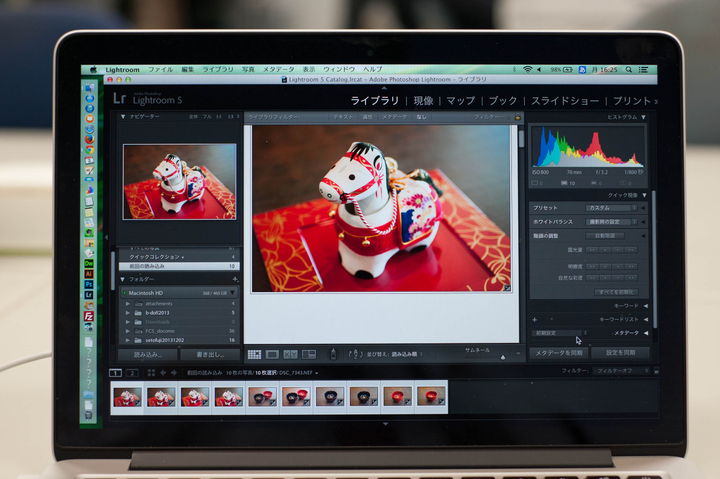Image resolution: width=720 pixels, height=479 pixels.
Task: Open the Macintosh HD volume dropdown
Action: (232, 293)
